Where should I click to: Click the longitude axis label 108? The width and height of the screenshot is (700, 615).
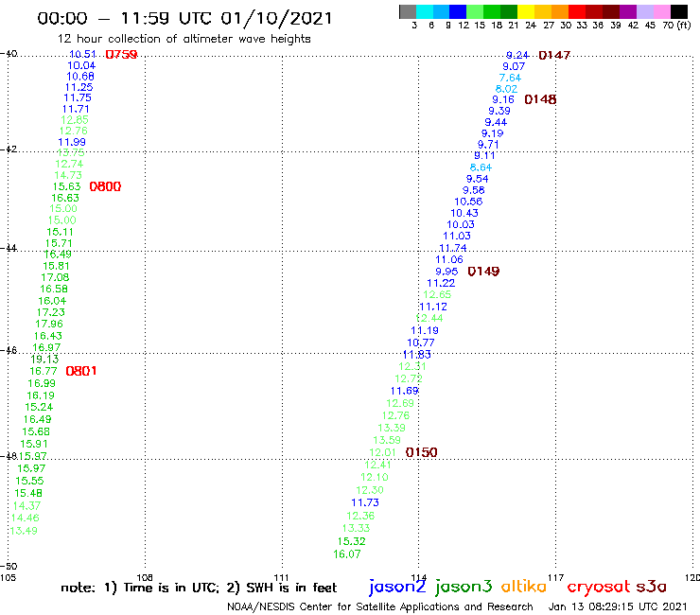click(x=145, y=578)
